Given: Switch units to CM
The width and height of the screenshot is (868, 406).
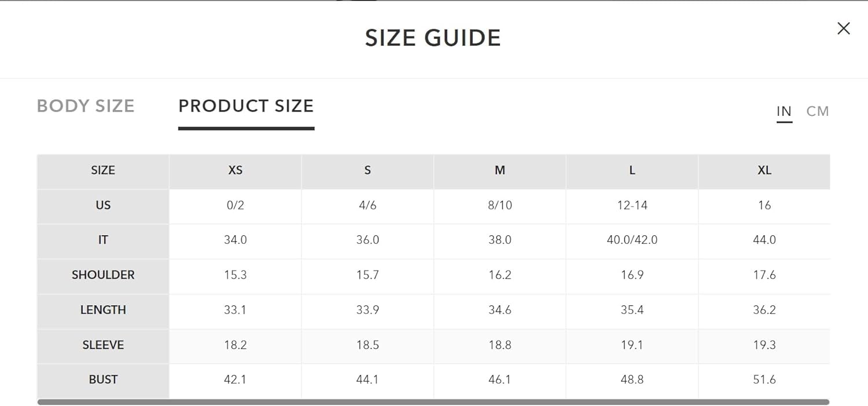Looking at the screenshot, I should 817,111.
